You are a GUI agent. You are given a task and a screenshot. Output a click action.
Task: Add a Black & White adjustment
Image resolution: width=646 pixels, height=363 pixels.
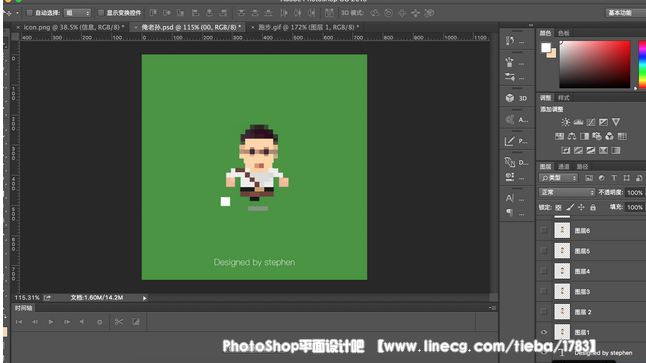(584, 136)
